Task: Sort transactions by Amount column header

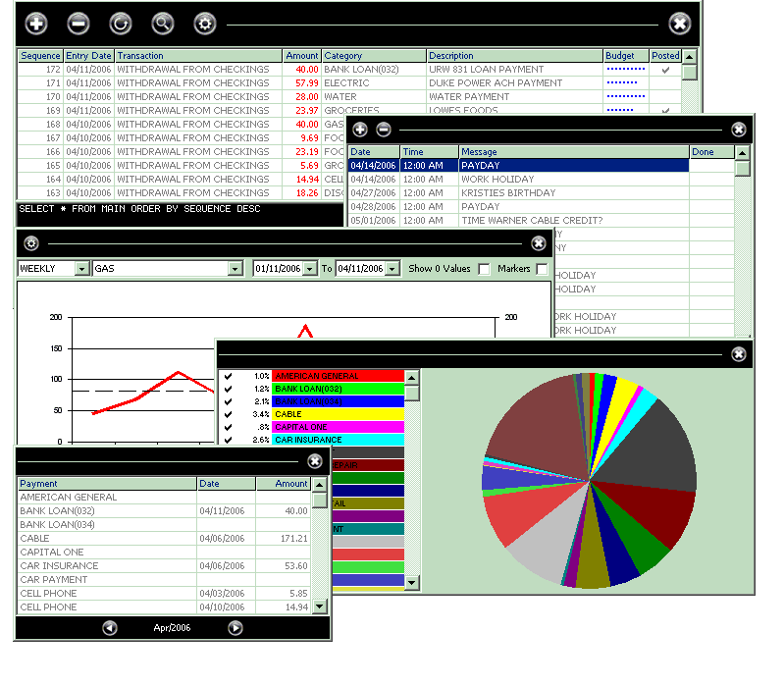Action: pos(301,56)
